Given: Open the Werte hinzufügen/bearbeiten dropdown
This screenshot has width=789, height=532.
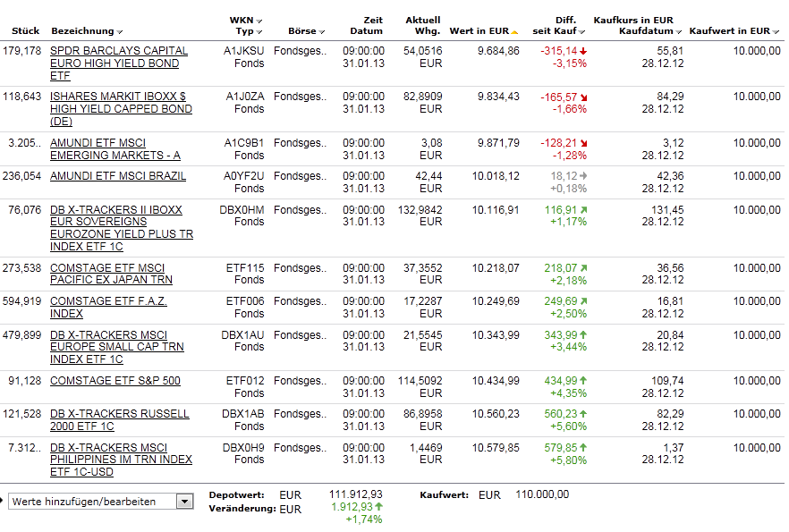Looking at the screenshot, I should coord(184,502).
